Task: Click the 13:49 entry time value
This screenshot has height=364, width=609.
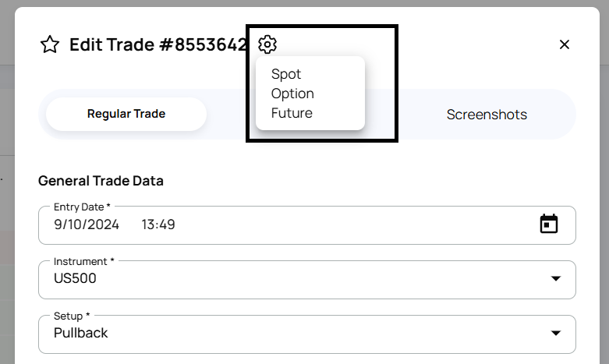Action: tap(158, 224)
